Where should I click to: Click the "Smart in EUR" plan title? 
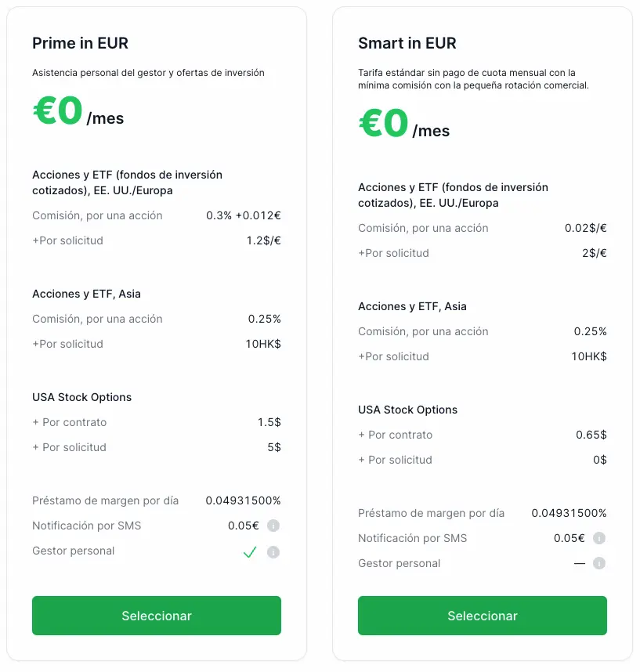[407, 43]
